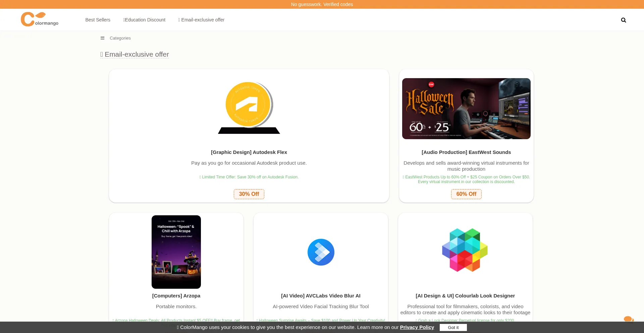Click the Autodesk Flex token logo
The image size is (644, 333).
click(x=249, y=108)
